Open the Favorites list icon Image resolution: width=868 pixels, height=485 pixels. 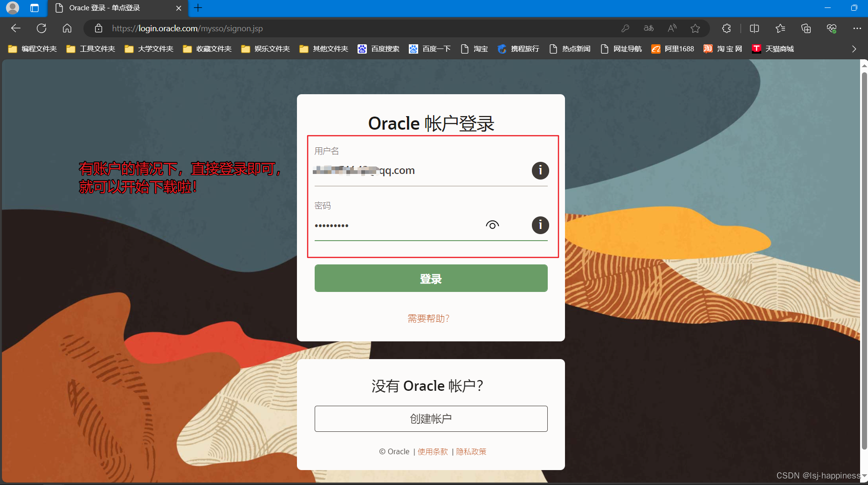pos(780,28)
